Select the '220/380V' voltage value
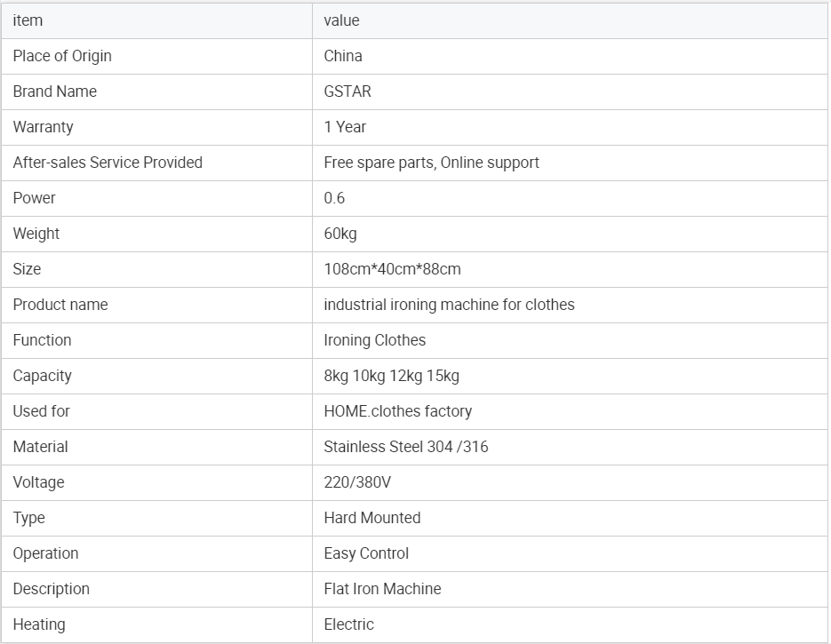This screenshot has width=831, height=644. point(357,482)
